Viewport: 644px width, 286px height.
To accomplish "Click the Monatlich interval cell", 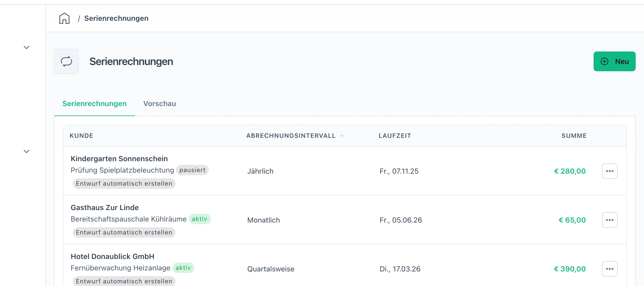I will (264, 220).
